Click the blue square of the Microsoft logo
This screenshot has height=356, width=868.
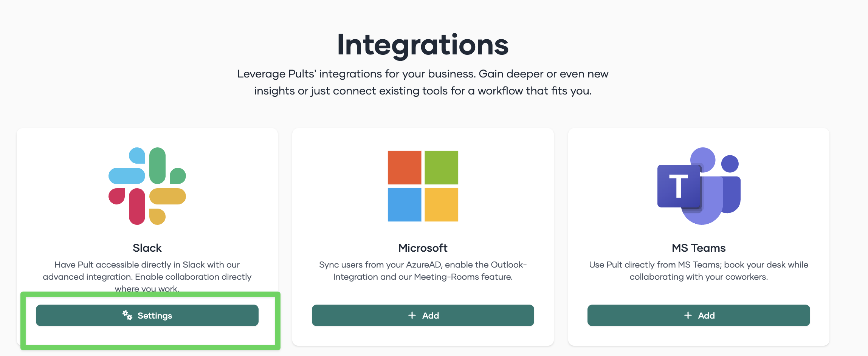[404, 204]
